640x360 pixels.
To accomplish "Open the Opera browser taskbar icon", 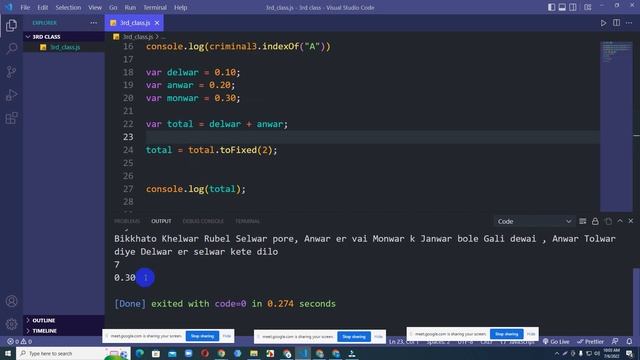I will point(205,353).
